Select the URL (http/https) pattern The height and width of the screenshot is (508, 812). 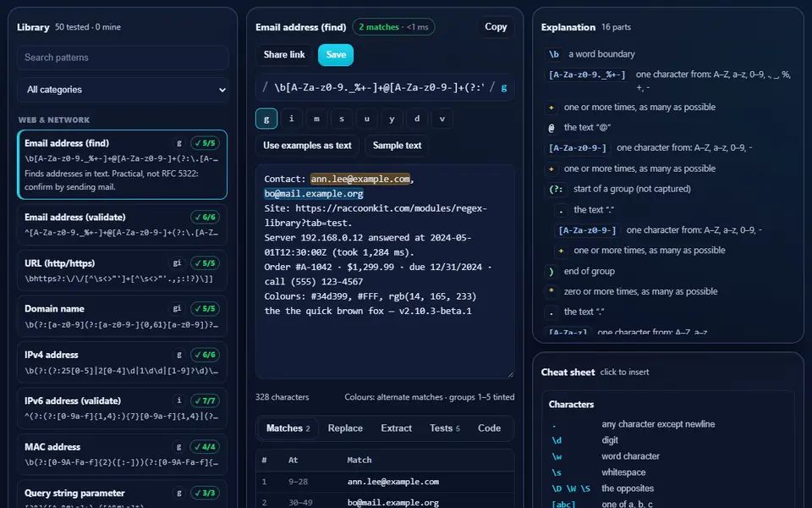pos(122,271)
